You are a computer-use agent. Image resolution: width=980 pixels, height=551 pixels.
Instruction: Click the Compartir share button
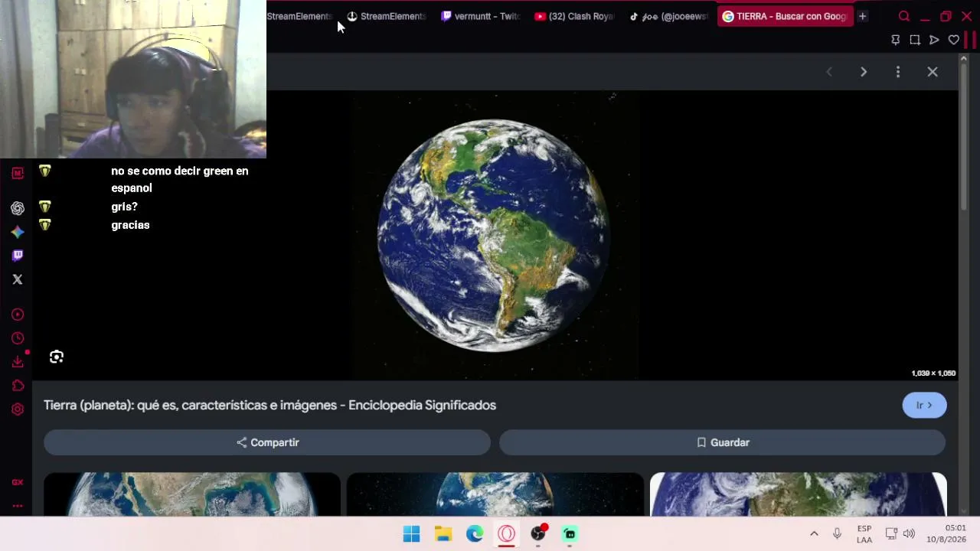pos(267,442)
